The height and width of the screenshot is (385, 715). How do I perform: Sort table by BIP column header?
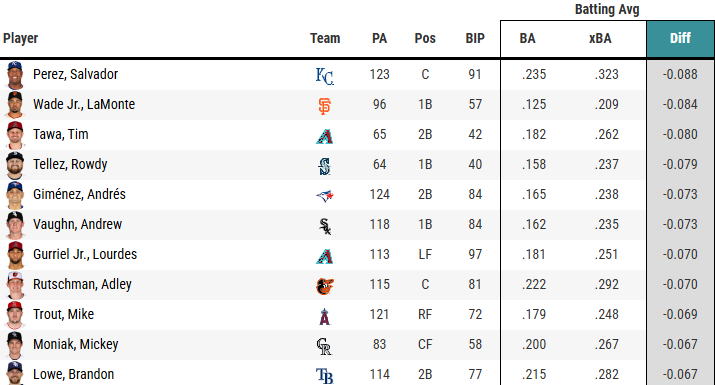tap(475, 38)
